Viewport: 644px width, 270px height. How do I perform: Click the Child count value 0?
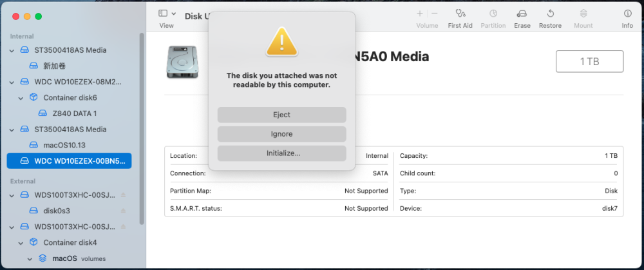point(616,173)
